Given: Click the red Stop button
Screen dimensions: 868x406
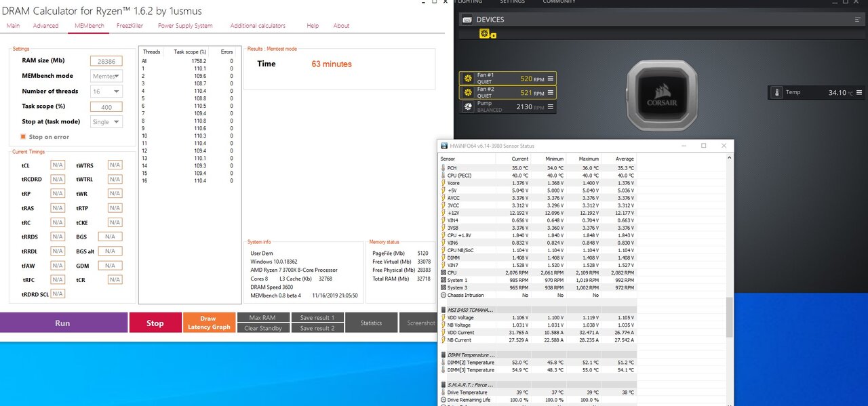Looking at the screenshot, I should pyautogui.click(x=155, y=323).
